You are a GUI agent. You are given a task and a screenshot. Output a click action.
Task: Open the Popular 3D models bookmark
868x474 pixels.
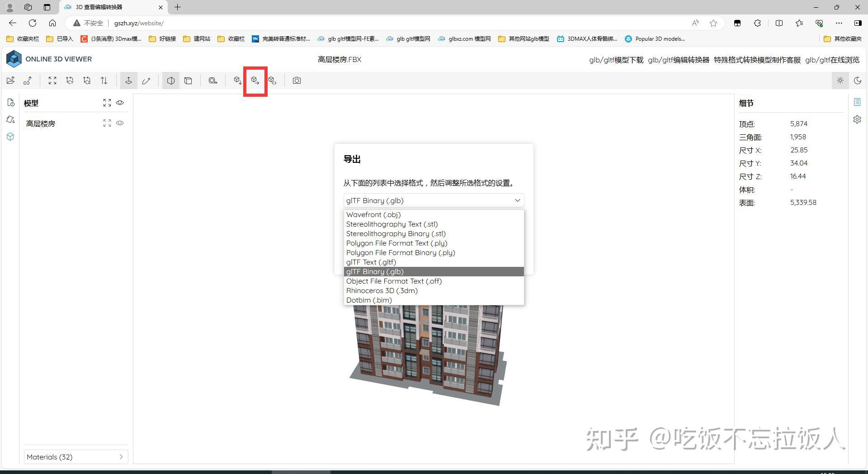[655, 39]
